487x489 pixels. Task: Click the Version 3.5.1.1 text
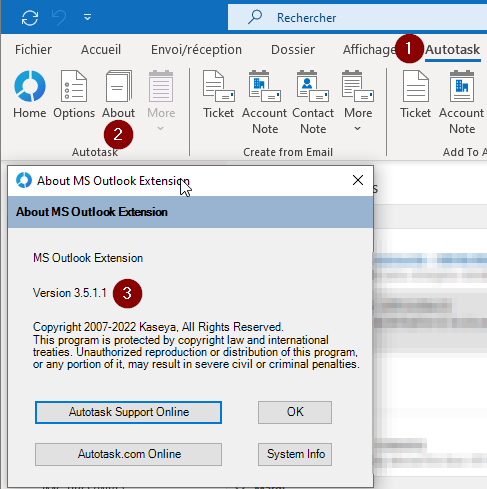tap(70, 293)
